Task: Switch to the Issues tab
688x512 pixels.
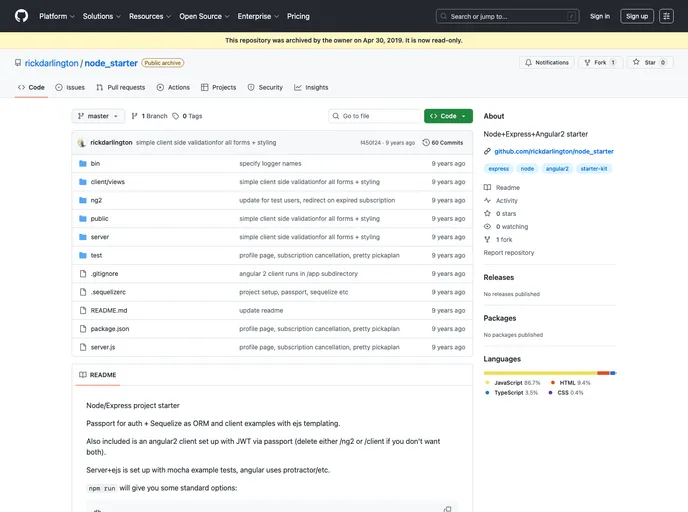Action: tap(70, 87)
